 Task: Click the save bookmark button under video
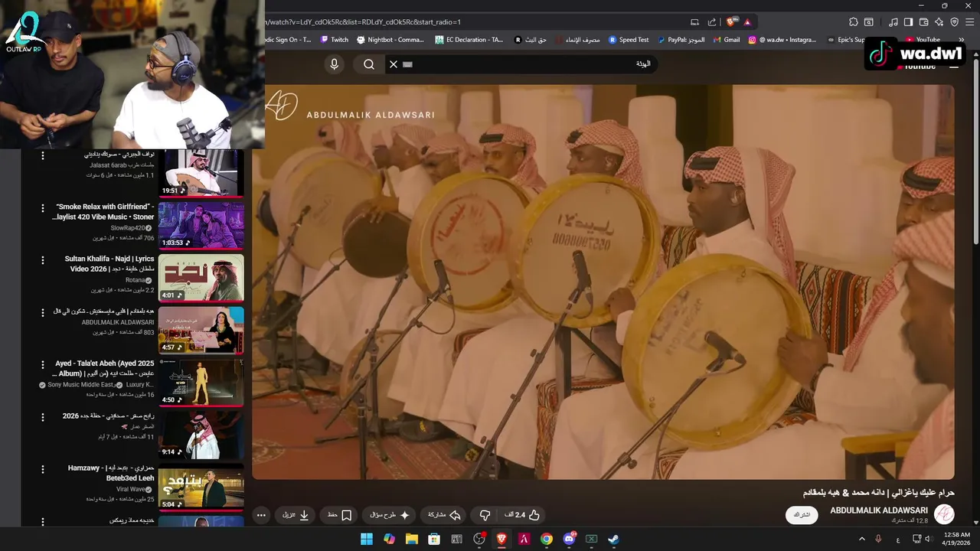[339, 515]
